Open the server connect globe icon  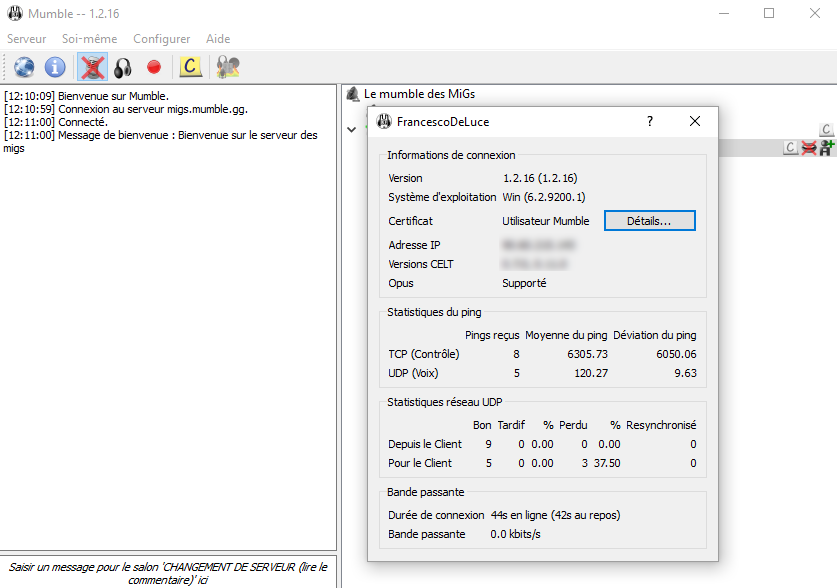coord(24,67)
